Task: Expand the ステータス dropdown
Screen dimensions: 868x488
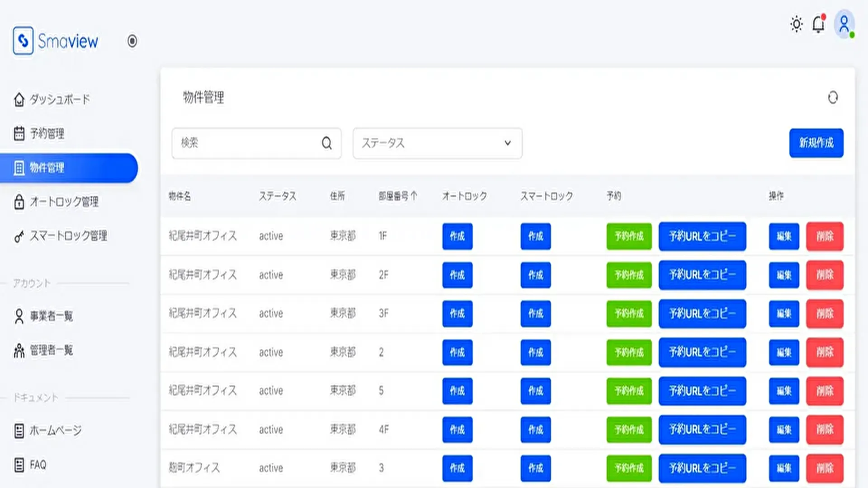Action: (437, 143)
